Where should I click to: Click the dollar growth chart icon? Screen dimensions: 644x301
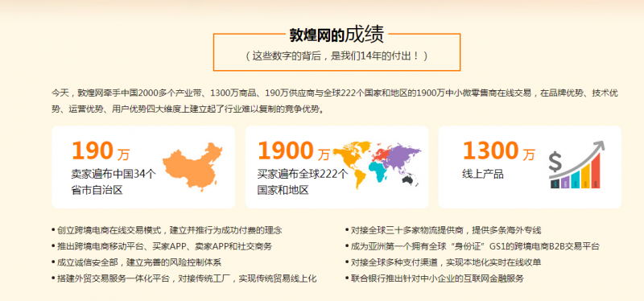pyautogui.click(x=576, y=165)
